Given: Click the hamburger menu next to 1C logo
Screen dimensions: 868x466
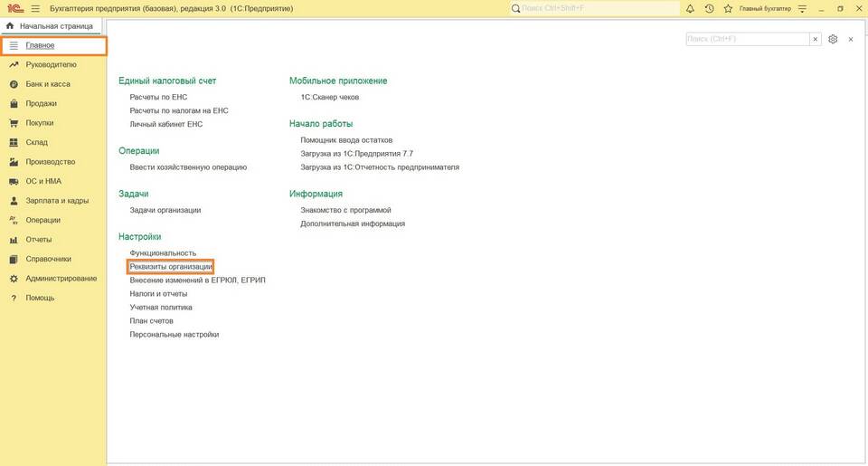Looking at the screenshot, I should (35, 8).
